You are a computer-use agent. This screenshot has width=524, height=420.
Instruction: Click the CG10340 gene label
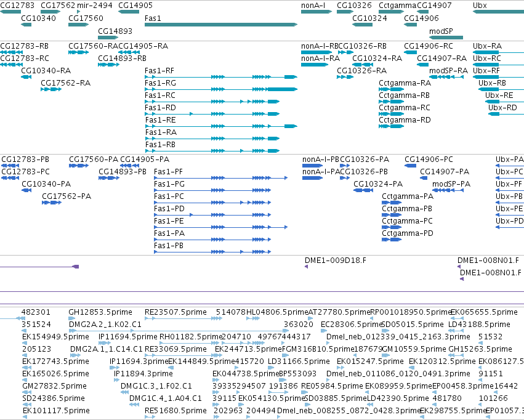[x=38, y=18]
